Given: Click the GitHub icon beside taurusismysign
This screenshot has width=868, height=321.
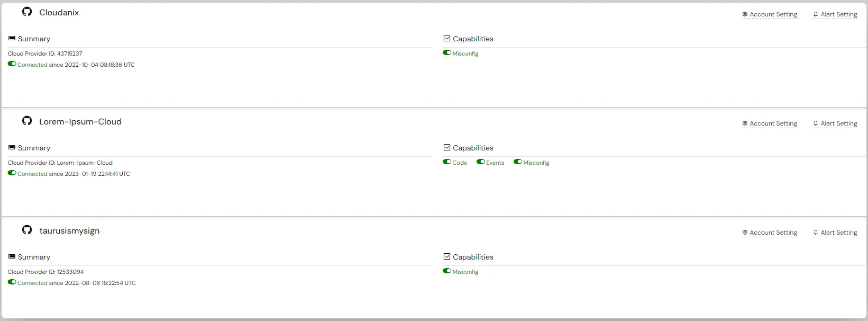Looking at the screenshot, I should pos(27,230).
